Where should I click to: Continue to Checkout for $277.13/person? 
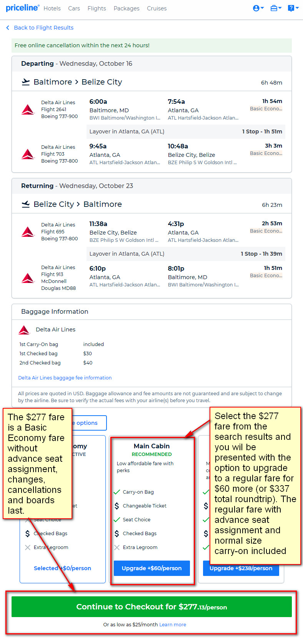151,607
